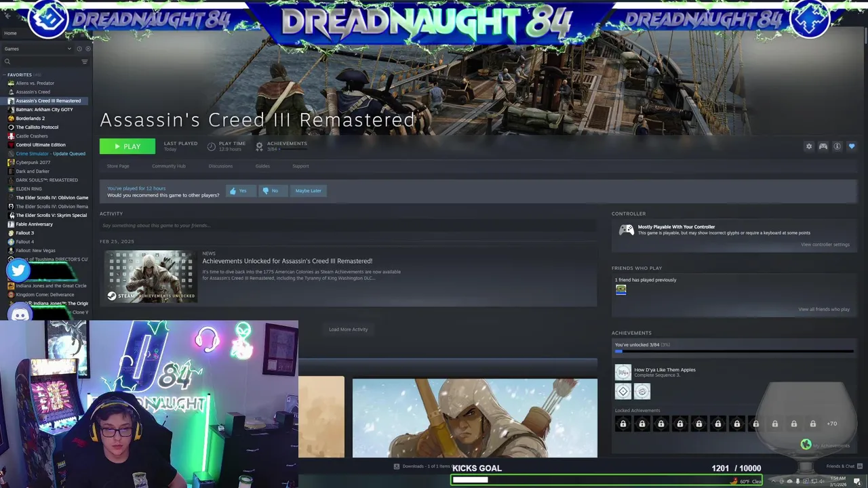
Task: Select Fable Anniversary
Action: point(34,224)
